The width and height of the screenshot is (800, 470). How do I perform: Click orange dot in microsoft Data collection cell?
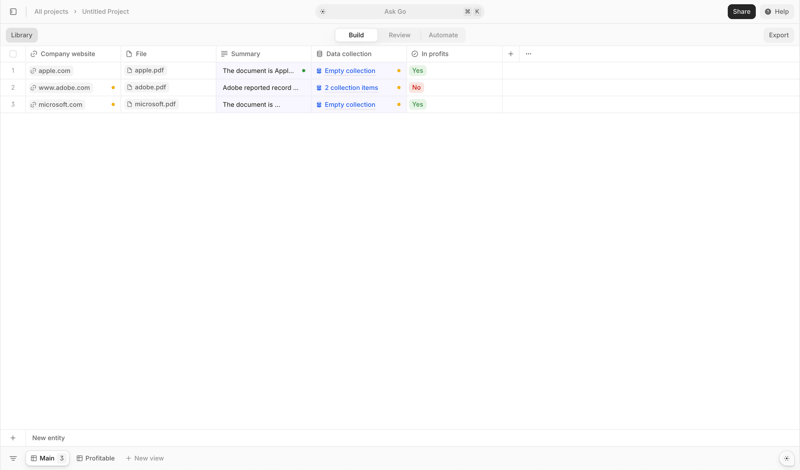399,105
